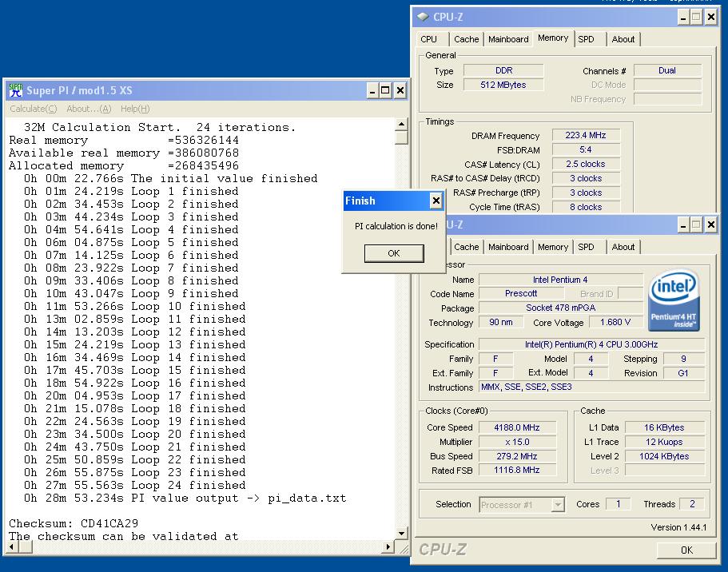This screenshot has height=572, width=728.
Task: Click the Multiplier value x 15.0
Action: [x=517, y=442]
